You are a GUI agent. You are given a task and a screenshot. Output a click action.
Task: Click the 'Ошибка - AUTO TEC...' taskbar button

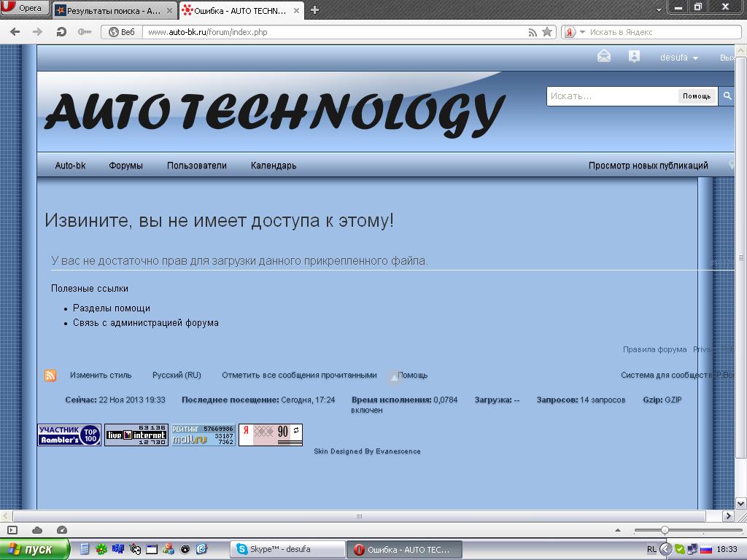coord(404,550)
